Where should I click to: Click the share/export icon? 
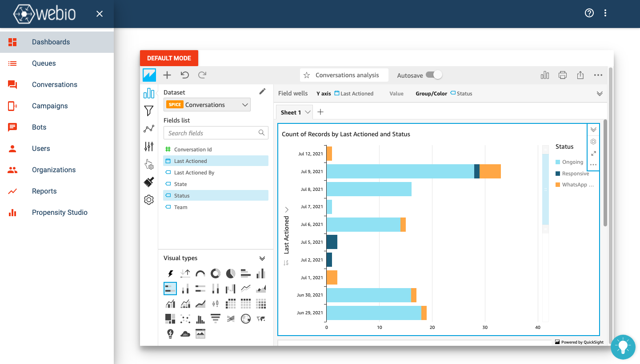[580, 75]
